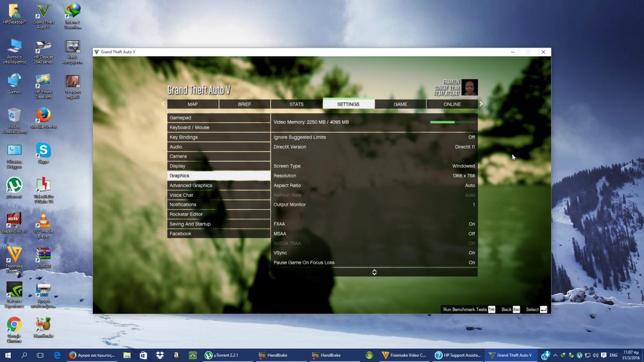Open HP Deskjet 2640 series shortcut
644x362 pixels.
tap(43, 51)
